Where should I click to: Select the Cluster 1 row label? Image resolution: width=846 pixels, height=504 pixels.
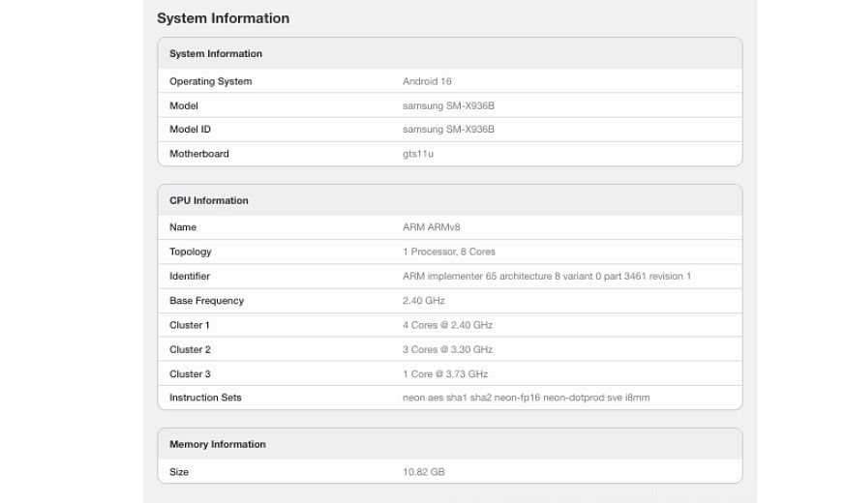(x=190, y=325)
